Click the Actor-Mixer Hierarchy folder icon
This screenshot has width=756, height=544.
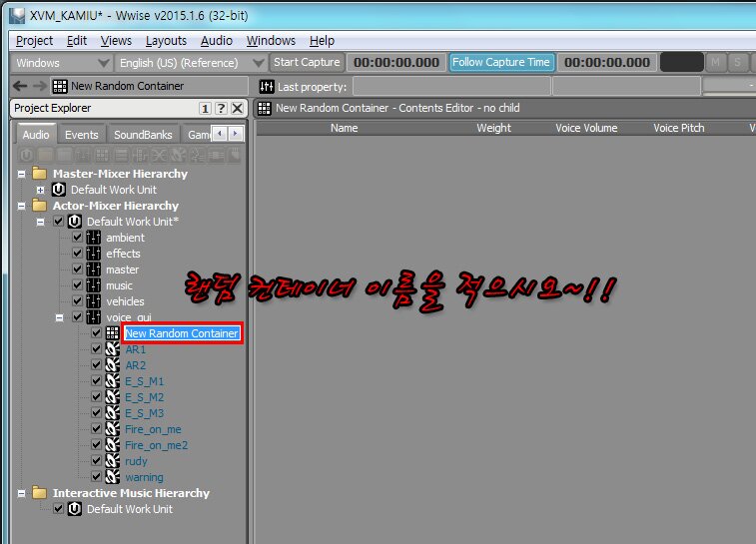click(40, 206)
